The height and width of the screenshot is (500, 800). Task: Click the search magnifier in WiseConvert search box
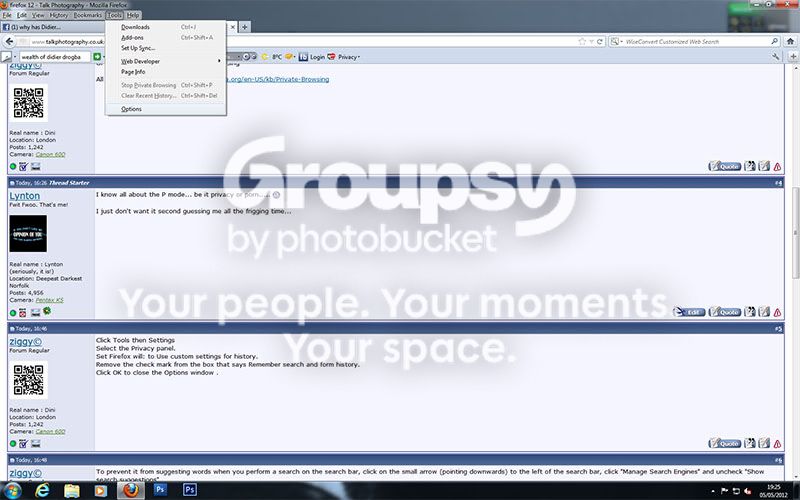click(774, 41)
